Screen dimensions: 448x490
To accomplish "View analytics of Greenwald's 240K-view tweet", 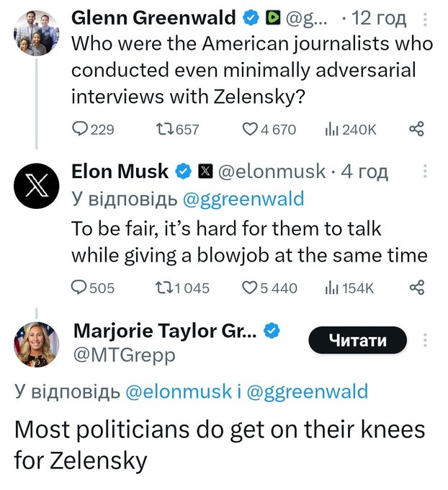I will 350,130.
